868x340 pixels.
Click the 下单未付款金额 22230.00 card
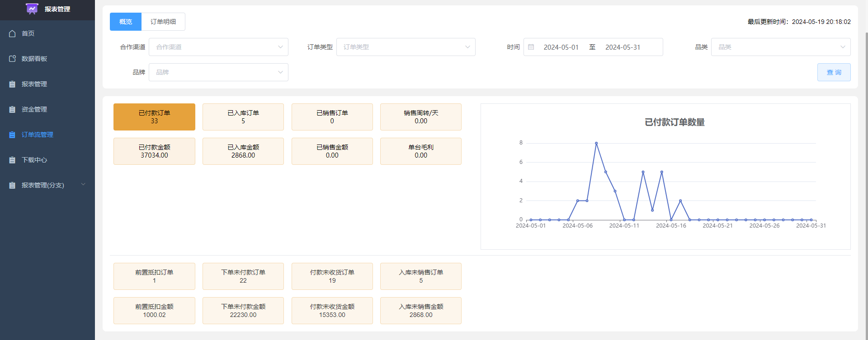pyautogui.click(x=243, y=311)
